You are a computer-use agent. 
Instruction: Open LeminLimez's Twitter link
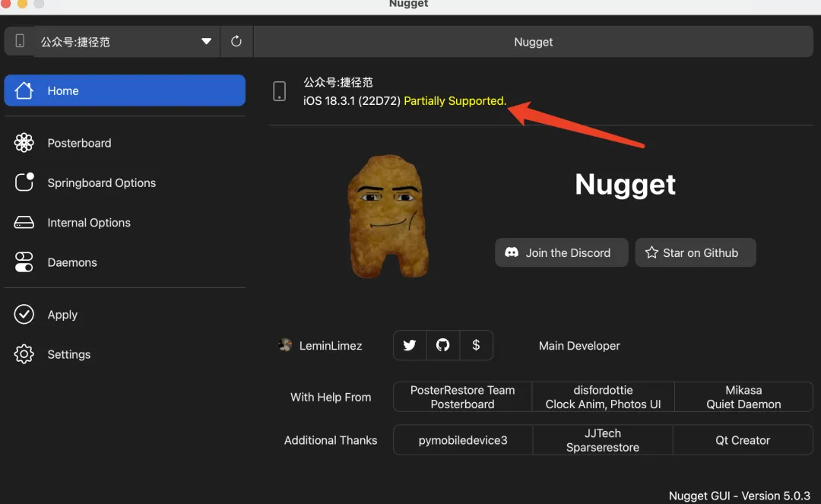pyautogui.click(x=410, y=345)
